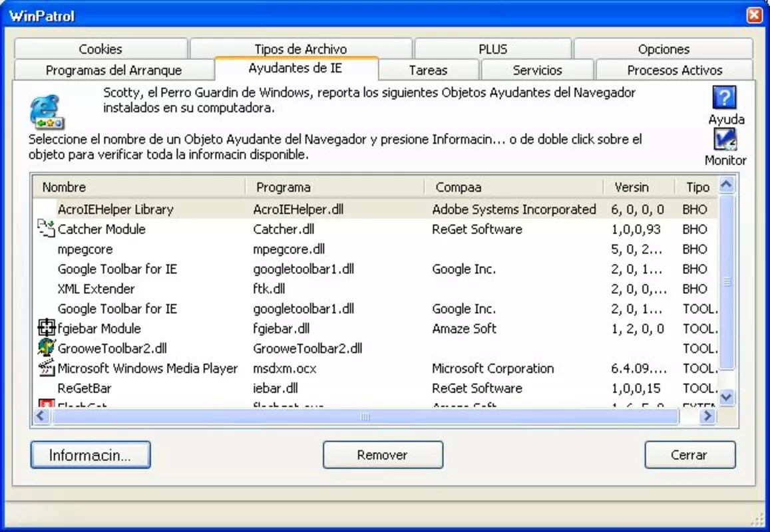Click the fgiebar Module row icon

[46, 328]
